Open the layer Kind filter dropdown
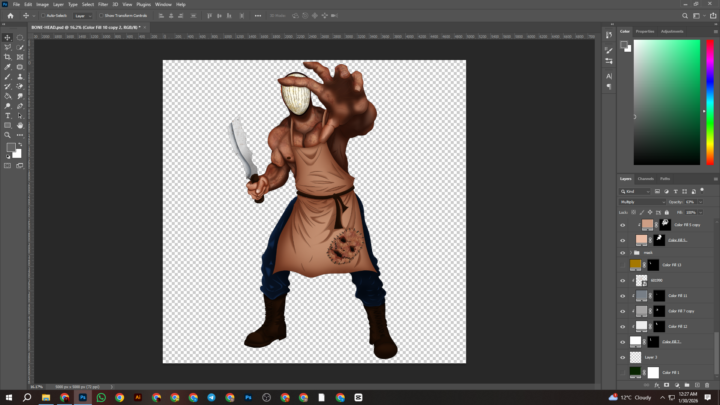Viewport: 720px width, 405px height. coord(637,191)
